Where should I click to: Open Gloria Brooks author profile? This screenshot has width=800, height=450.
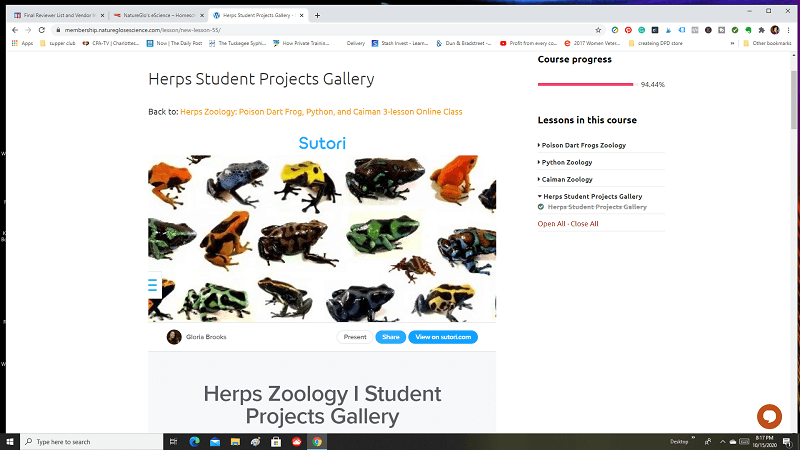click(x=197, y=337)
